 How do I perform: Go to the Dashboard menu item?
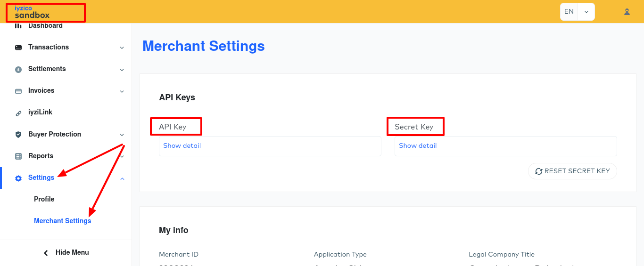(45, 26)
